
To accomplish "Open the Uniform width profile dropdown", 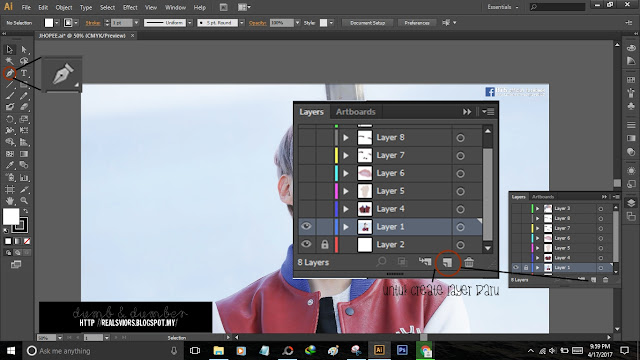I will 190,23.
